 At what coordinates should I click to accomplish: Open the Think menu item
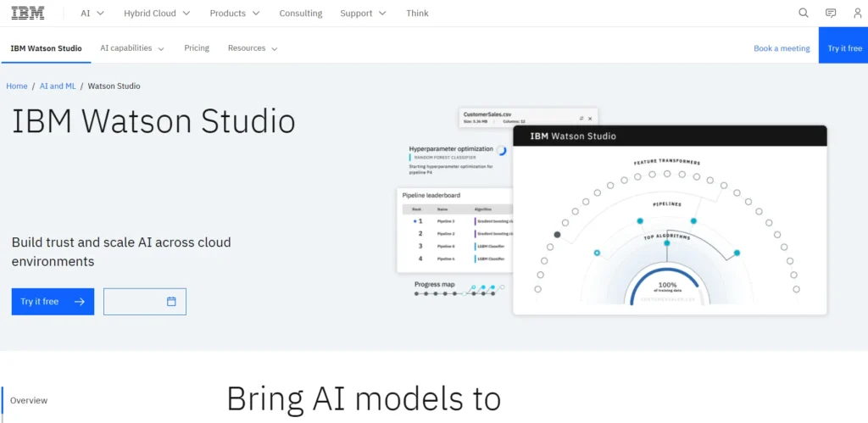[x=417, y=14]
